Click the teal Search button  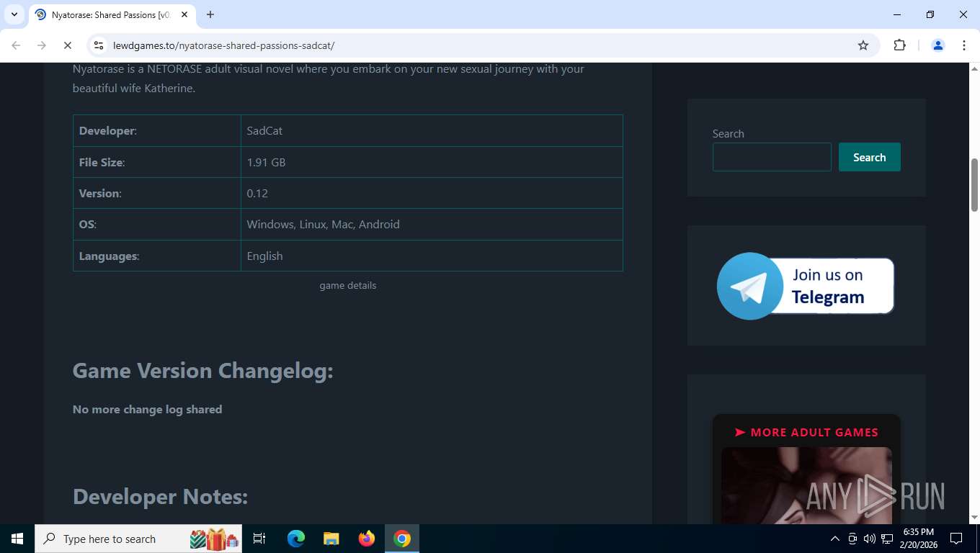[870, 157]
